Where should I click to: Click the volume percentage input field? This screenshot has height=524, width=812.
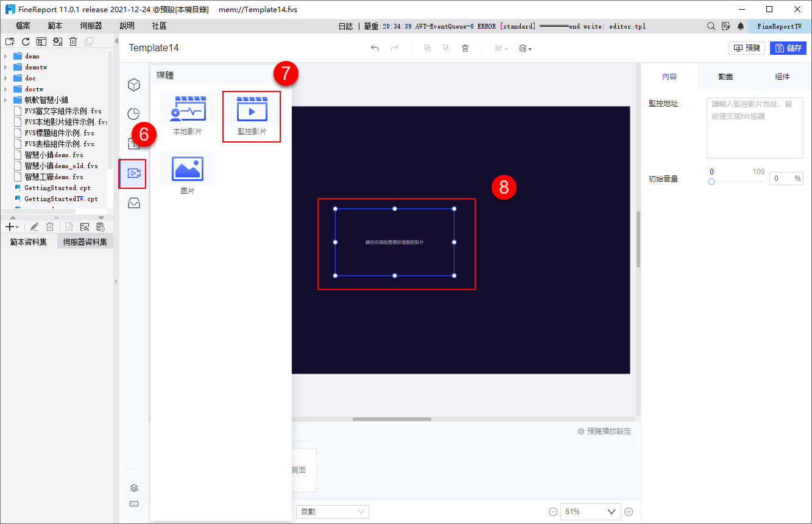(x=786, y=179)
